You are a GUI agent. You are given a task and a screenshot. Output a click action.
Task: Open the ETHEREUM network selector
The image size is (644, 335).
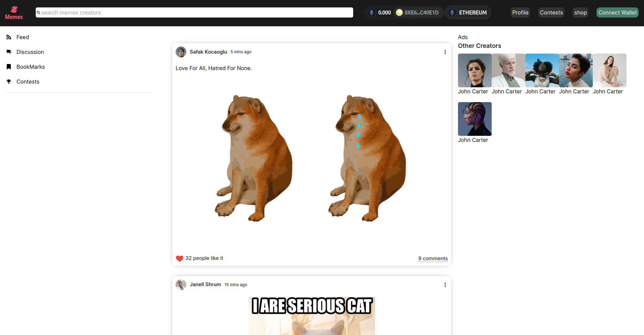click(x=468, y=12)
